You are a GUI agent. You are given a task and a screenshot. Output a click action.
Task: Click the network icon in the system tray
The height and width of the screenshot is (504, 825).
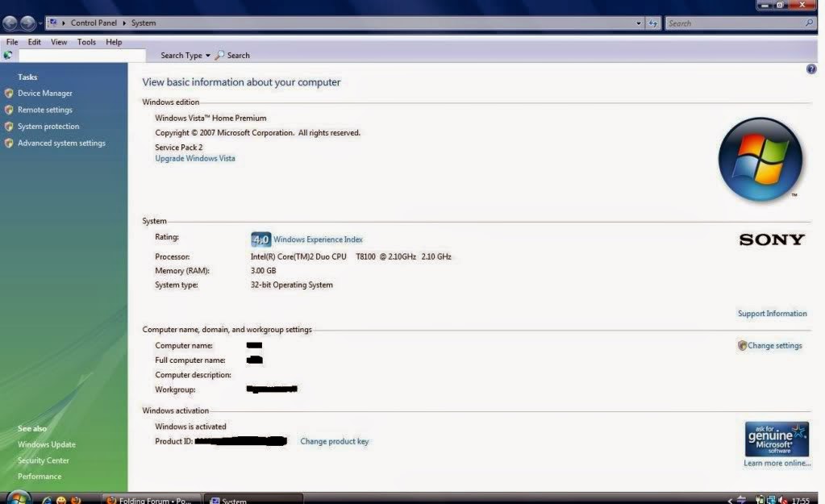click(770, 498)
